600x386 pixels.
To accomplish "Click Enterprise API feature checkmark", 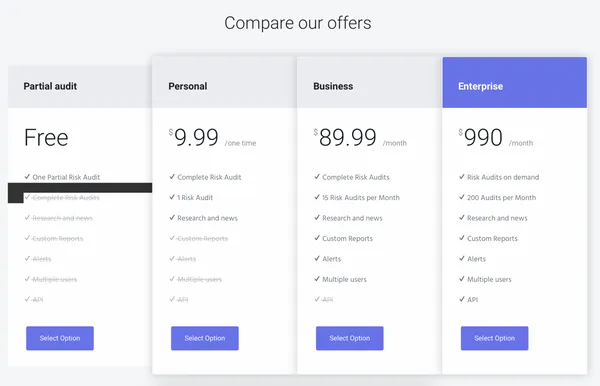I will (462, 299).
